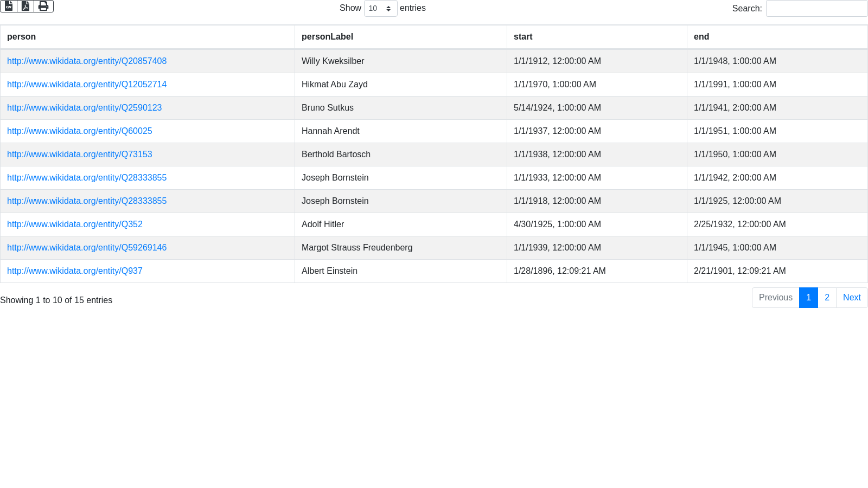
Task: Export table as PDF document
Action: point(25,6)
